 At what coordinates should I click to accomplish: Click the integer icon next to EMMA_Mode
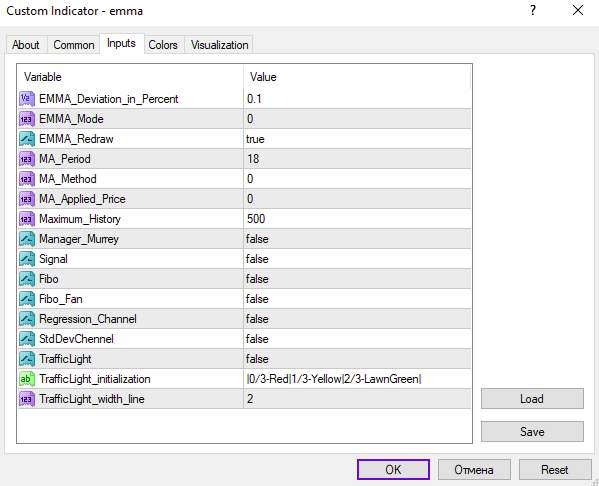coord(27,119)
